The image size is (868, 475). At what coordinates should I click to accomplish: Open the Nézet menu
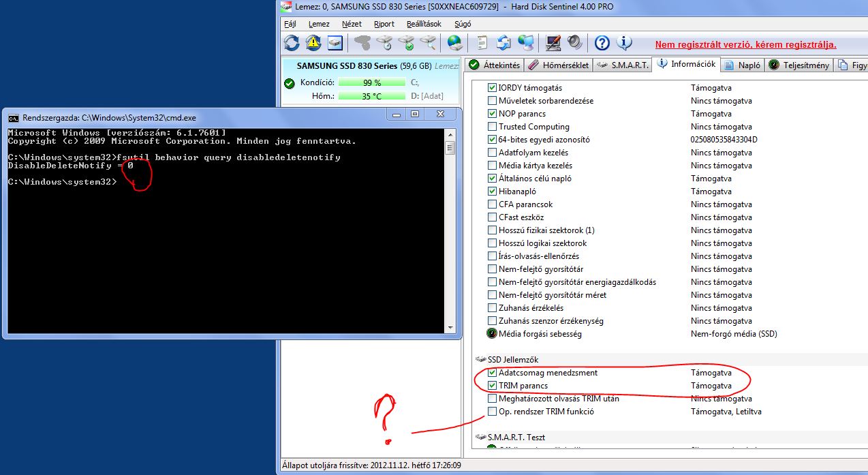click(x=352, y=24)
